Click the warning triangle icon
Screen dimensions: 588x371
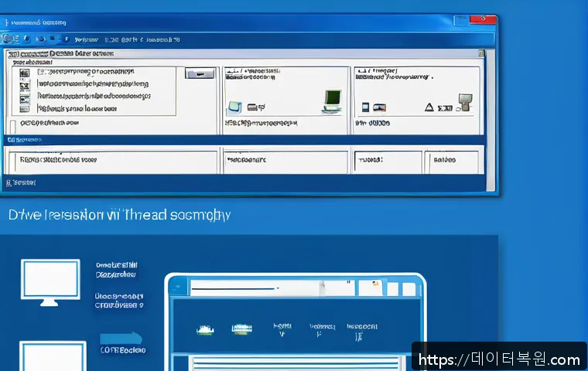pos(429,107)
